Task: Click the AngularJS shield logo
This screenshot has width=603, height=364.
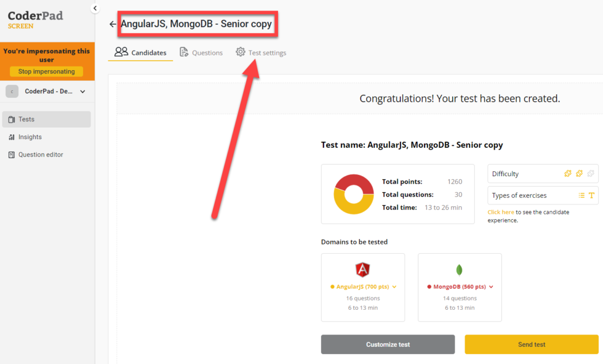Action: click(363, 270)
